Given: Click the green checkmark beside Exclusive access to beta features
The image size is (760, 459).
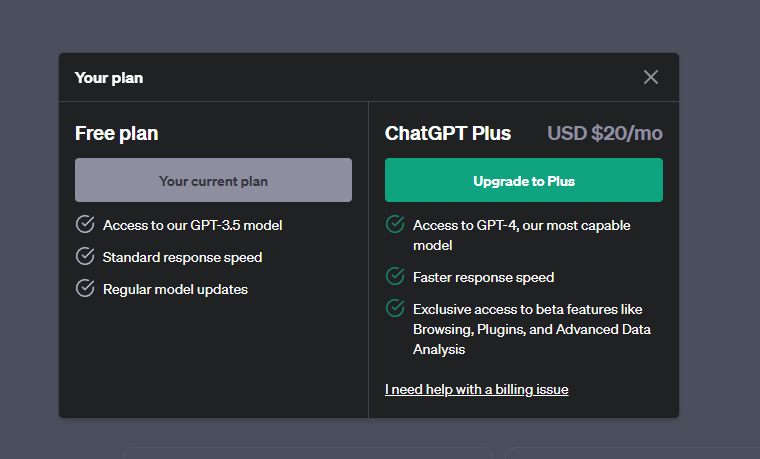Looking at the screenshot, I should click(395, 308).
